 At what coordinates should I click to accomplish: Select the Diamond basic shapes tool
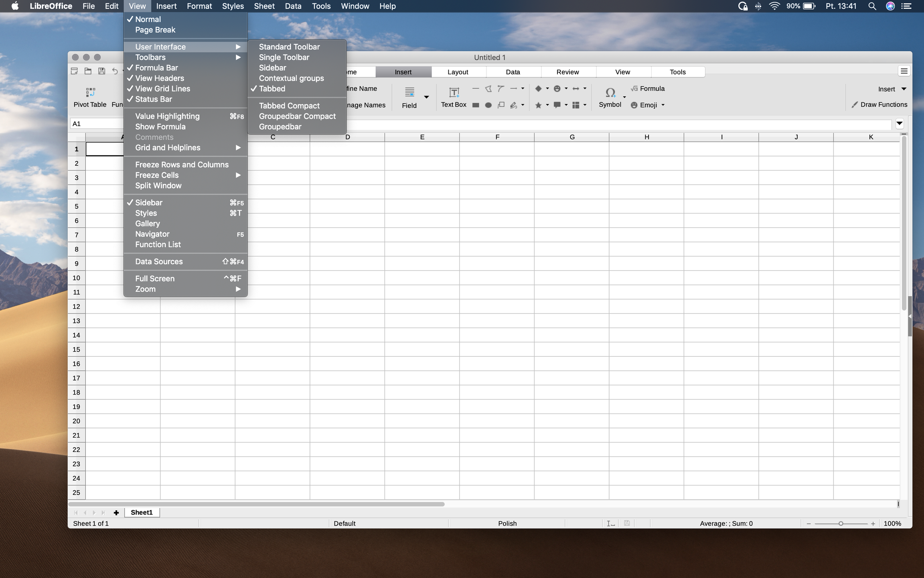coord(539,88)
